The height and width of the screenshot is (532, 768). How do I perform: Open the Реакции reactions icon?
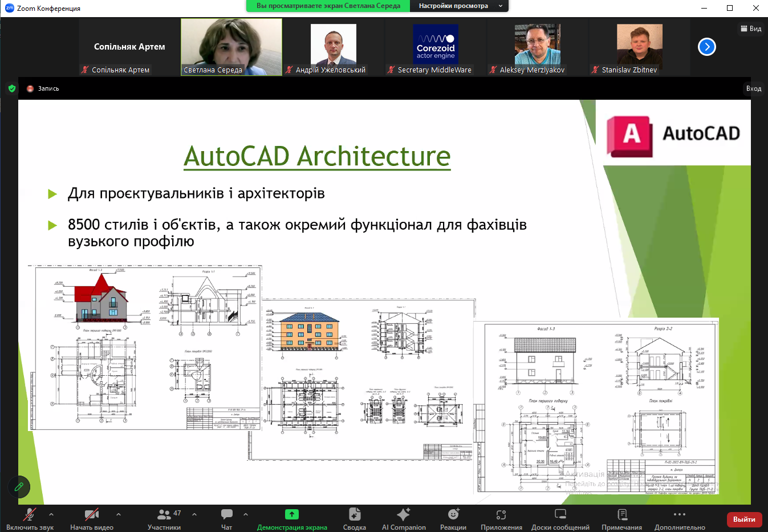tap(453, 514)
